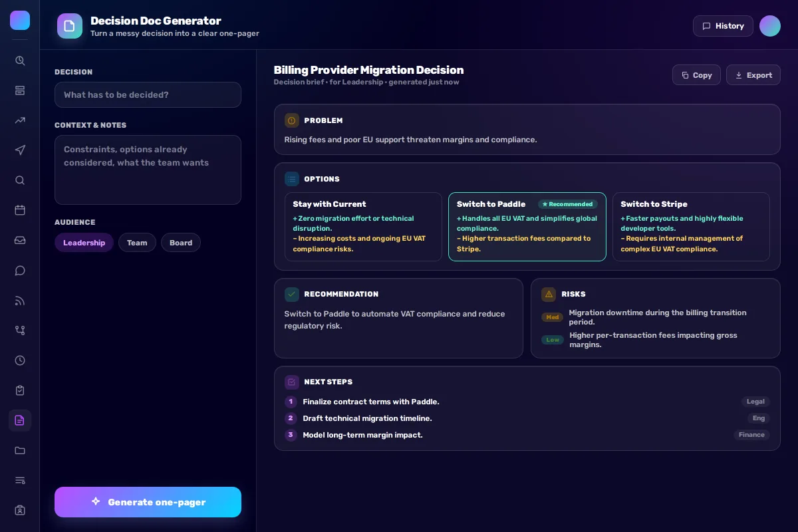Viewport: 798px width, 532px height.
Task: Click step 'Draft technical migration timeline.'
Action: [367, 418]
